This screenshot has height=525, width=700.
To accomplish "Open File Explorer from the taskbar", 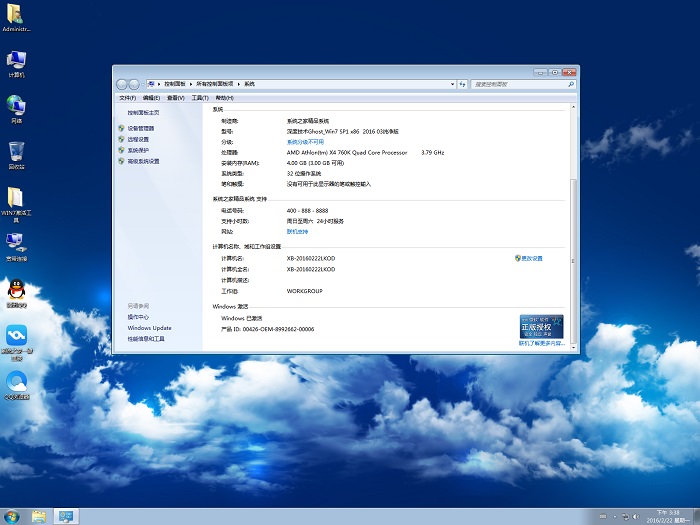I will tap(39, 516).
